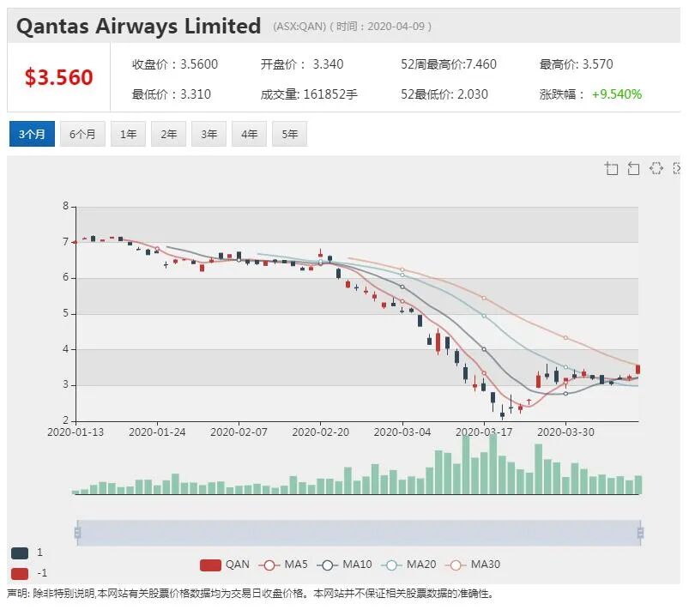Click the (ASX:QAN) ticker and date label
This screenshot has width=695, height=616.
coord(353,27)
